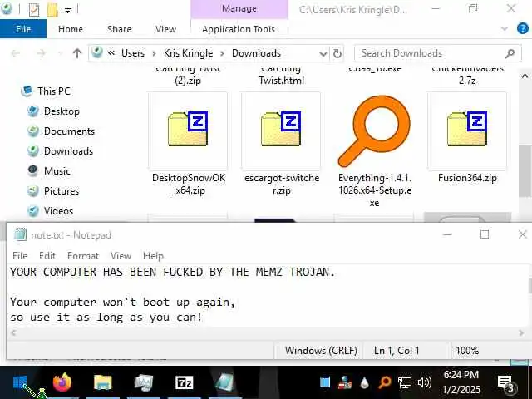Screen dimensions: 532x399
Task: Select Documents in navigation pane
Action: 69,131
